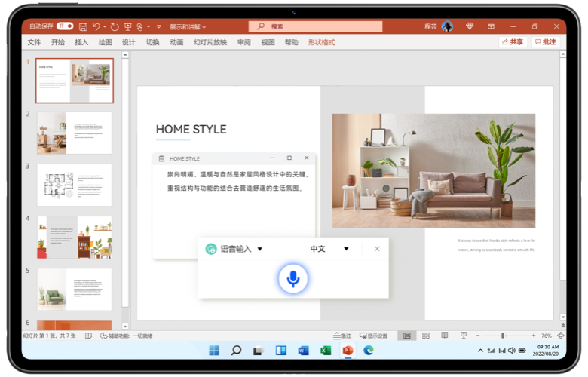Select slide 2 thumbnail with shelf photo
588x377 pixels.
point(74,133)
